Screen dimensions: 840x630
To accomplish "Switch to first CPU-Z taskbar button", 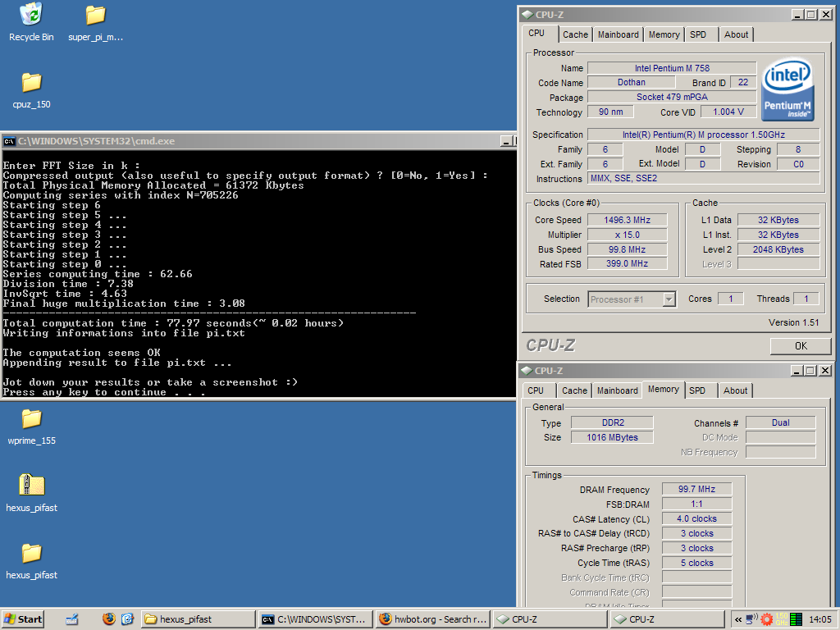I will pos(550,619).
